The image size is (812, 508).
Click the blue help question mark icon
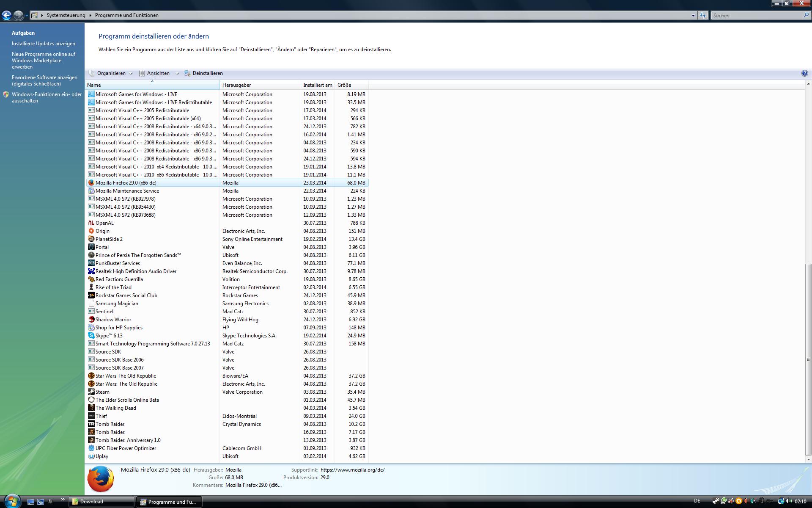pos(804,73)
